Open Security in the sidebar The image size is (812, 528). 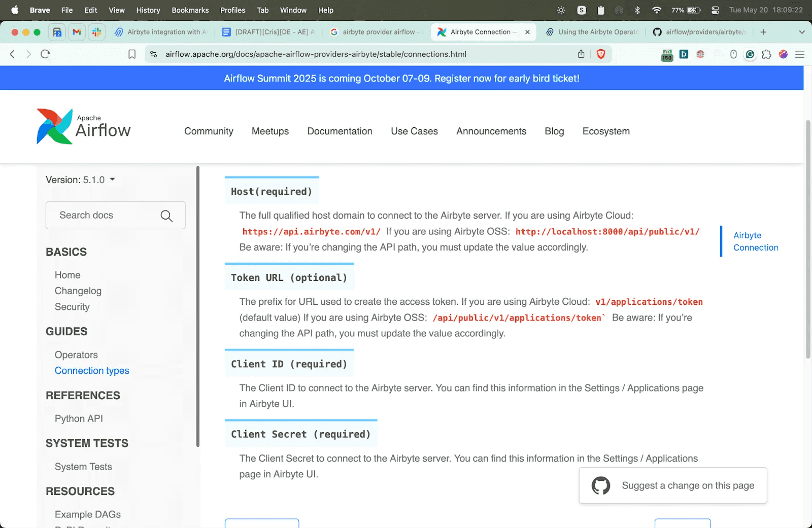(x=72, y=307)
